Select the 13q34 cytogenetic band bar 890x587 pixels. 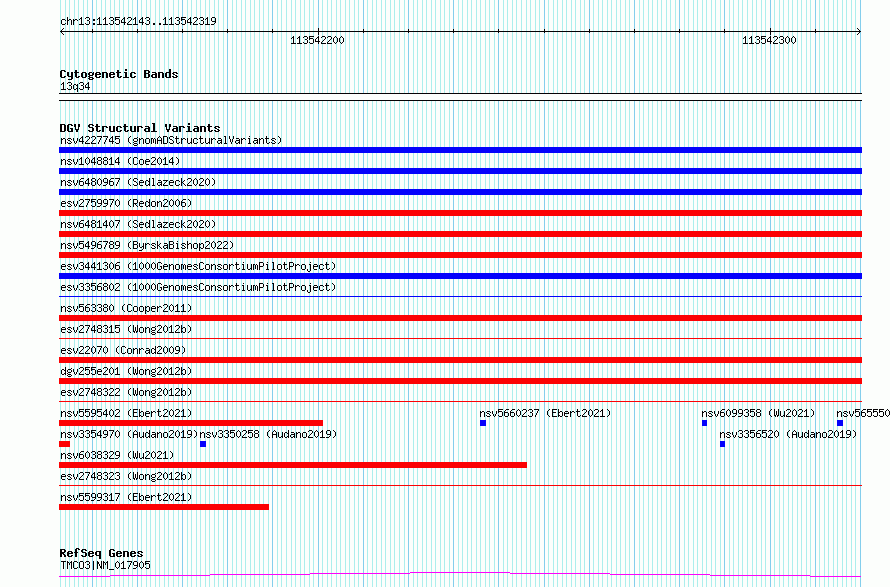click(460, 97)
